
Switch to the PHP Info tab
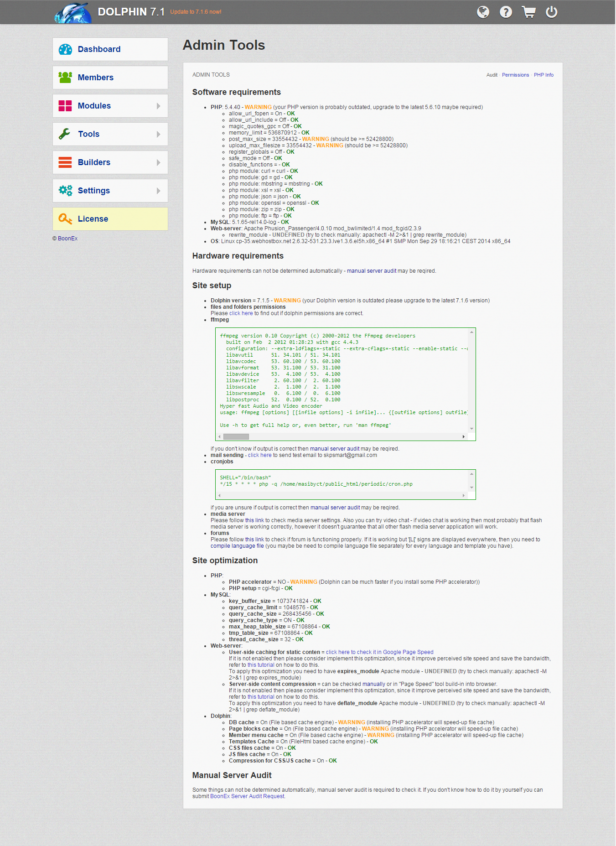[544, 75]
